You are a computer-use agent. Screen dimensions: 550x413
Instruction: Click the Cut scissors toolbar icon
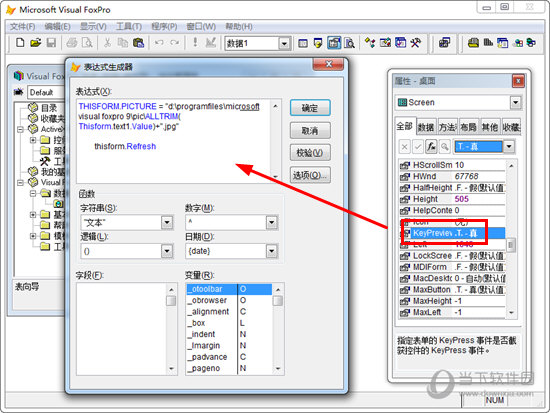point(107,43)
